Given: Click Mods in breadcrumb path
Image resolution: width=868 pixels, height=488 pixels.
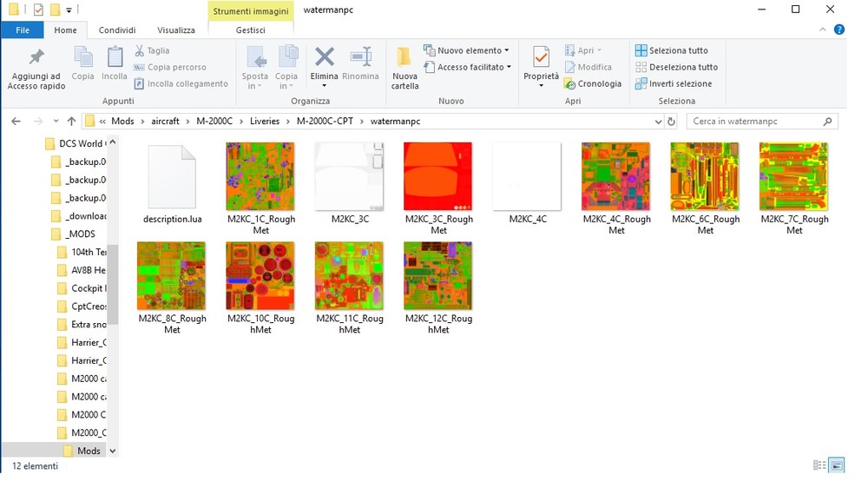Looking at the screenshot, I should 122,122.
